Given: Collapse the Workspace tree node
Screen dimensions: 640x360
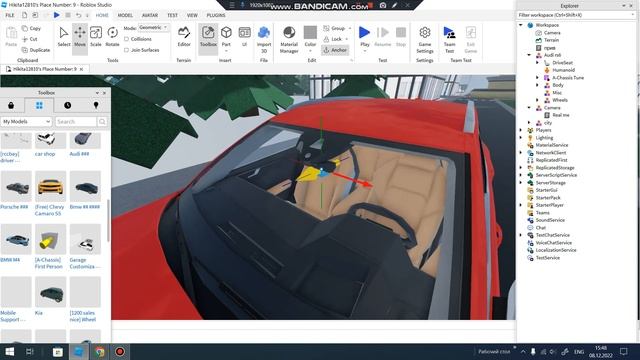Looking at the screenshot, I should (521, 25).
